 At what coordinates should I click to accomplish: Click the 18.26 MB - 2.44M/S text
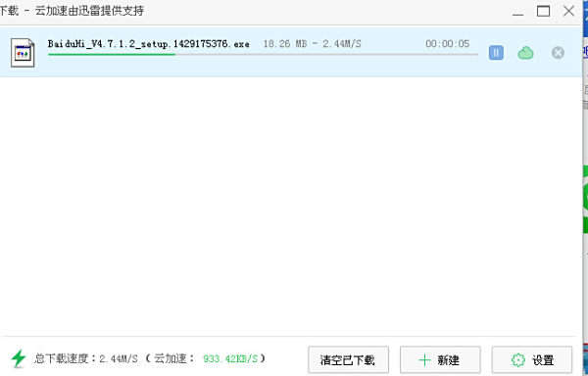pos(312,44)
